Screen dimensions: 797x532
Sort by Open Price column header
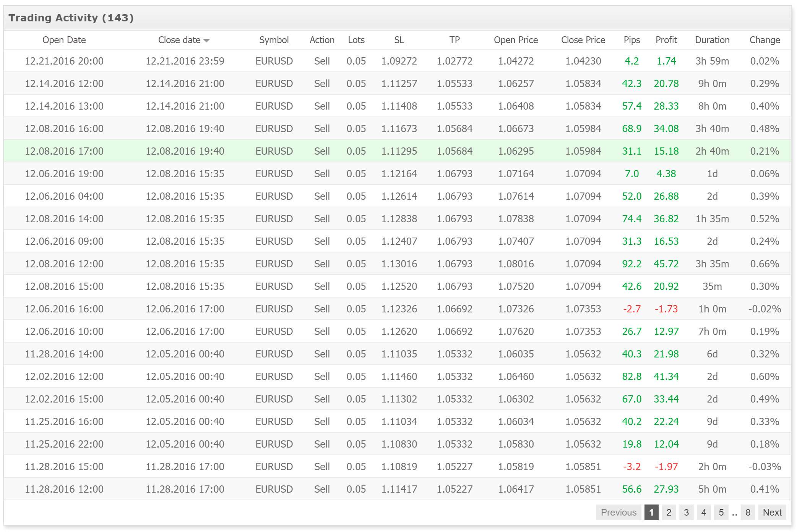click(516, 40)
